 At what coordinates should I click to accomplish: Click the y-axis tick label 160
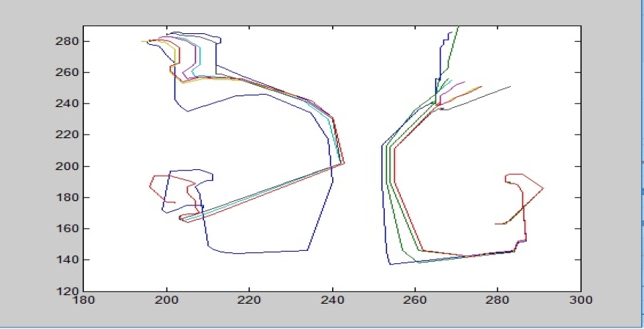tap(68, 228)
